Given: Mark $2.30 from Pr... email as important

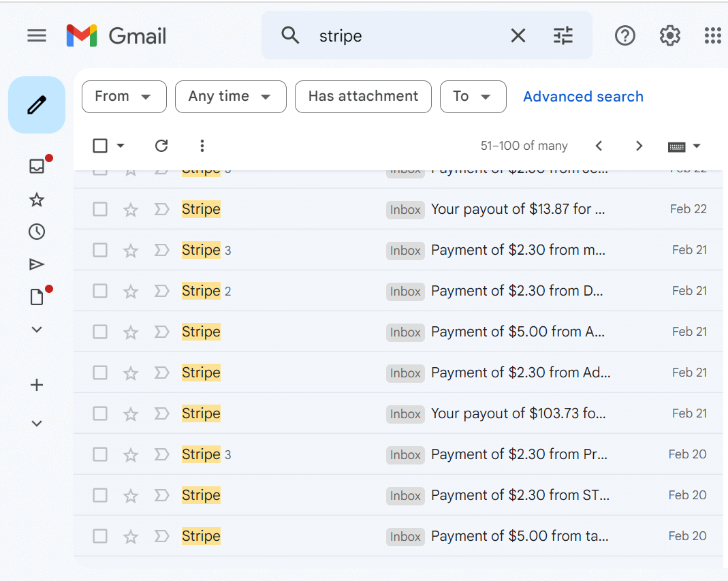Looking at the screenshot, I should 161,455.
